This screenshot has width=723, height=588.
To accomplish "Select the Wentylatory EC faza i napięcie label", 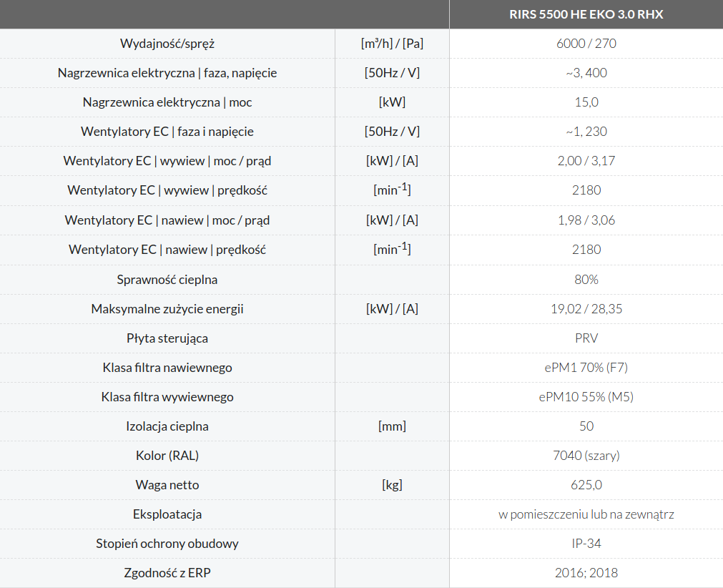I will point(167,132).
